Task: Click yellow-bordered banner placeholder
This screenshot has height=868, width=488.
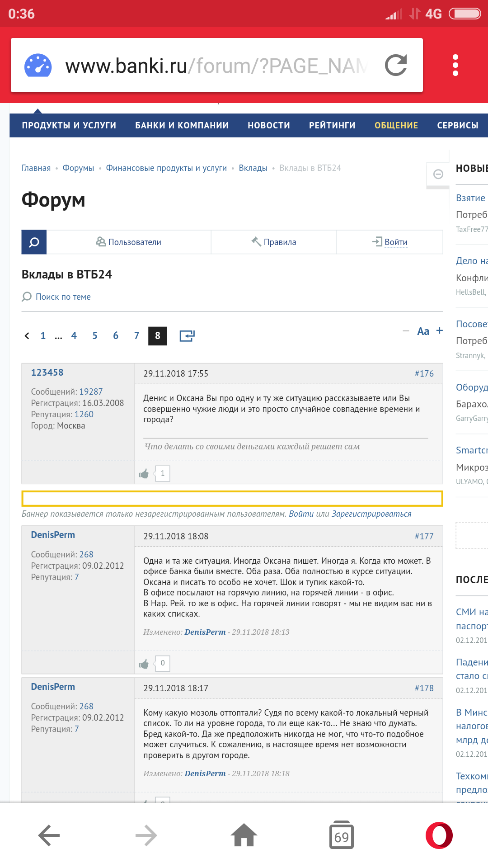Action: point(232,499)
